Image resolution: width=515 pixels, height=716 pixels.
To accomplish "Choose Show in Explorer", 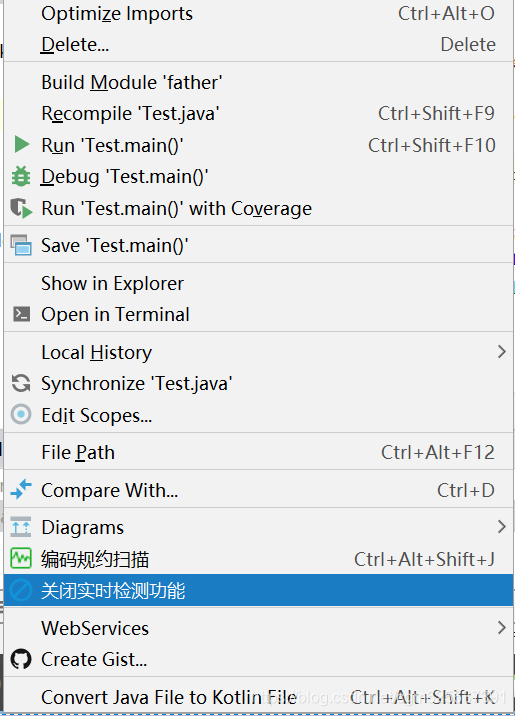I will (258, 283).
